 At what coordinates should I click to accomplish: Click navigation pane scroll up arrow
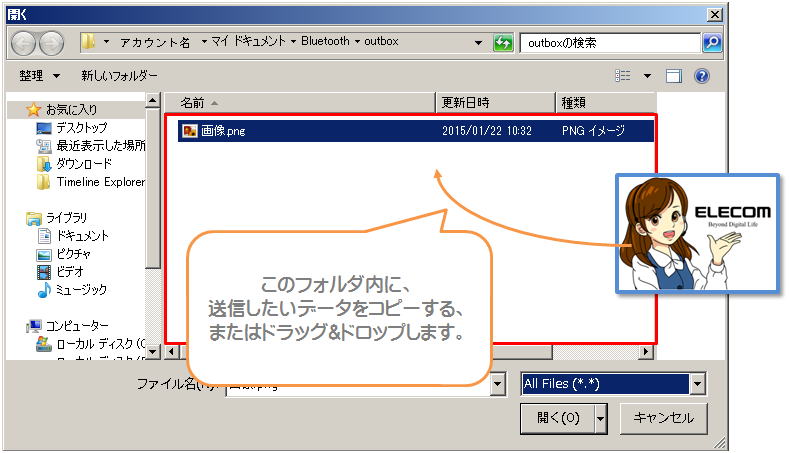click(x=153, y=101)
